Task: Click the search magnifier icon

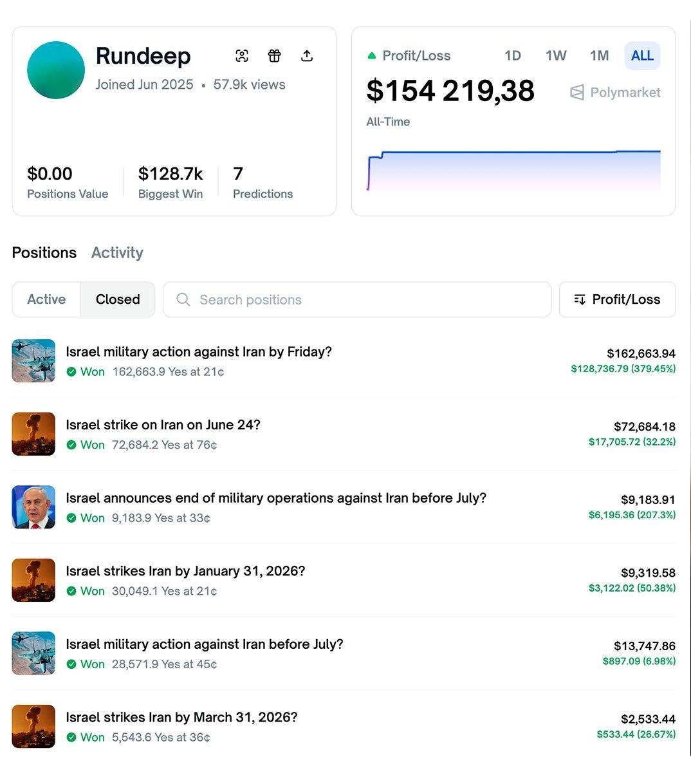Action: click(183, 300)
